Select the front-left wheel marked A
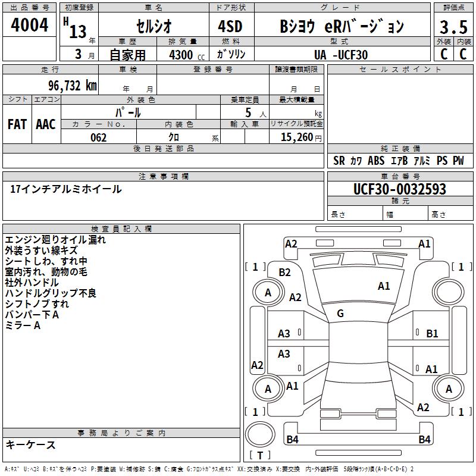Screen dimensions: 476x476 pyautogui.click(x=268, y=293)
